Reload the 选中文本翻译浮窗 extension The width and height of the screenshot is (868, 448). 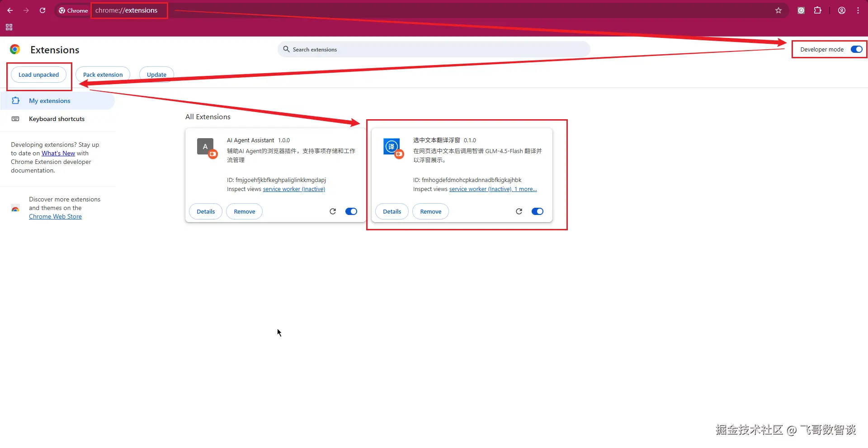(x=519, y=211)
